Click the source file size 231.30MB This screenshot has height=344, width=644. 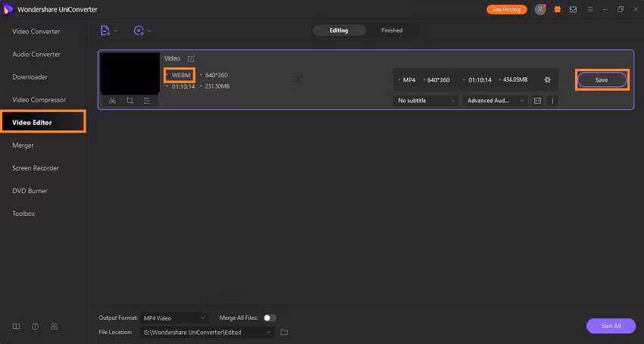[217, 86]
